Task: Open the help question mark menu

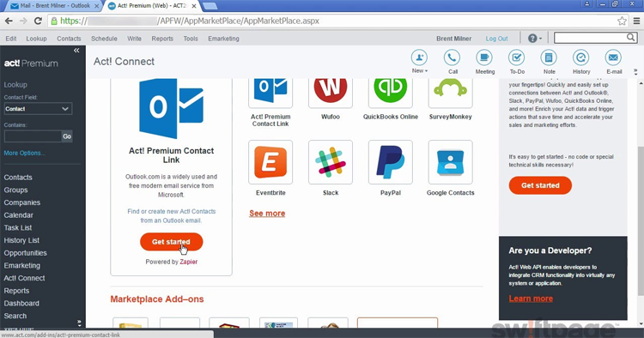Action: click(535, 38)
